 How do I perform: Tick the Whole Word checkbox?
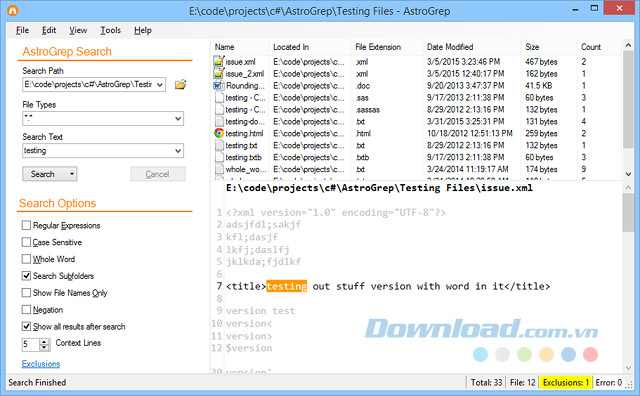click(x=26, y=259)
